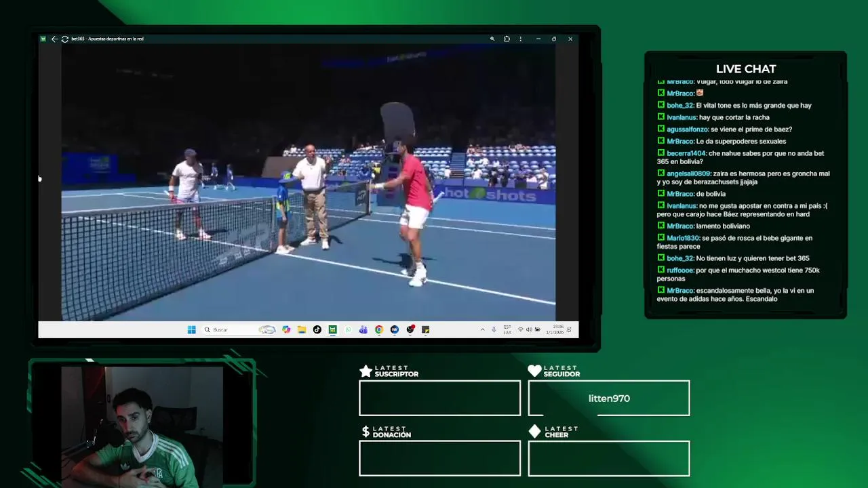Open the Windows Start menu
868x488 pixels.
click(192, 329)
